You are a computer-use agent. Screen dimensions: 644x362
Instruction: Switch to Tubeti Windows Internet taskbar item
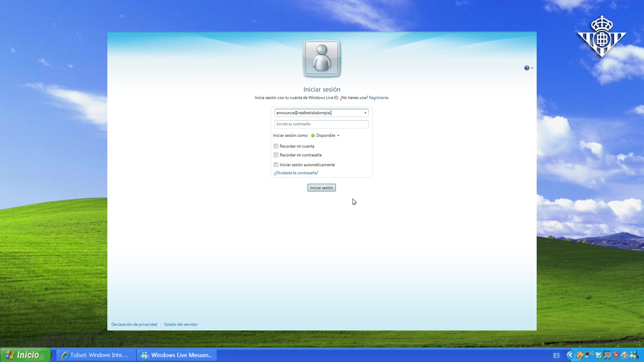click(96, 355)
